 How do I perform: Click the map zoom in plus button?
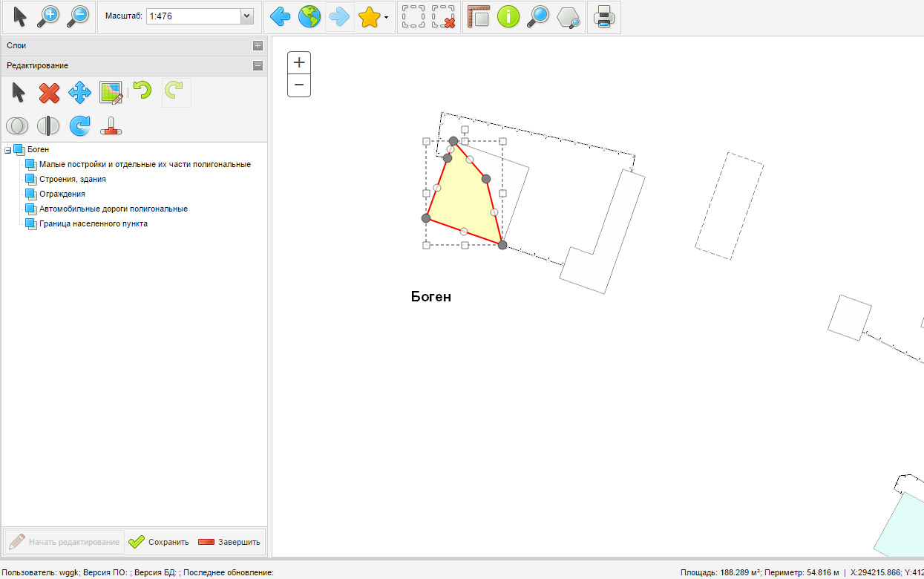(x=299, y=63)
